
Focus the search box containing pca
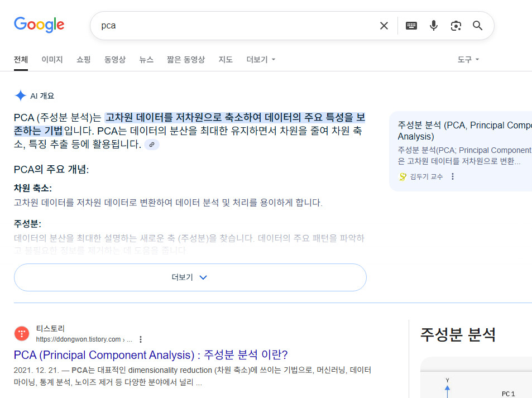point(237,26)
